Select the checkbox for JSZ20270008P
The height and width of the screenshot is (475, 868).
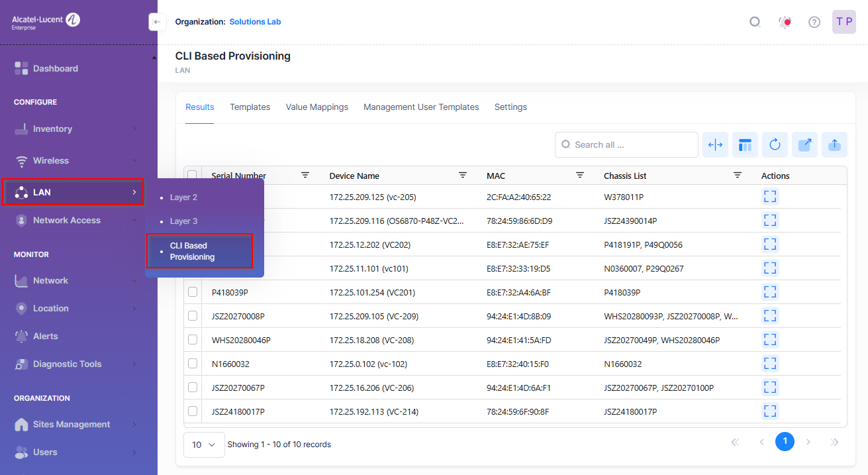[193, 316]
